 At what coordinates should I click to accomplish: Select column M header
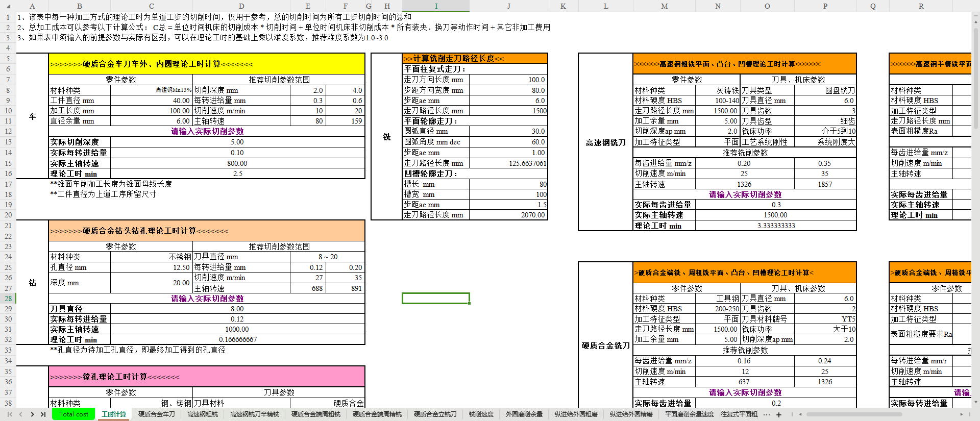click(664, 6)
